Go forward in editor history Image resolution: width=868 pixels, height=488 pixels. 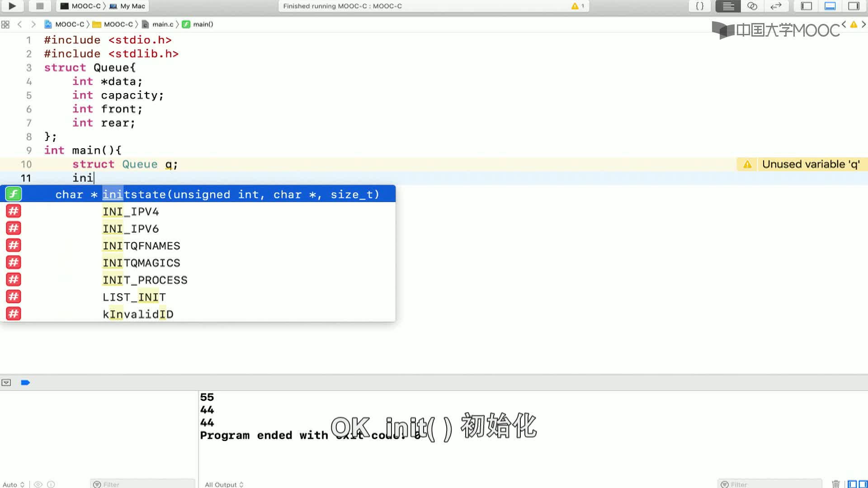coord(33,24)
